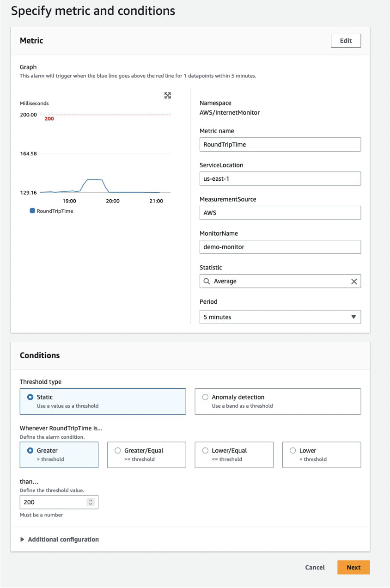This screenshot has width=390, height=588.
Task: Expand the graph to full size
Action: coord(168,96)
